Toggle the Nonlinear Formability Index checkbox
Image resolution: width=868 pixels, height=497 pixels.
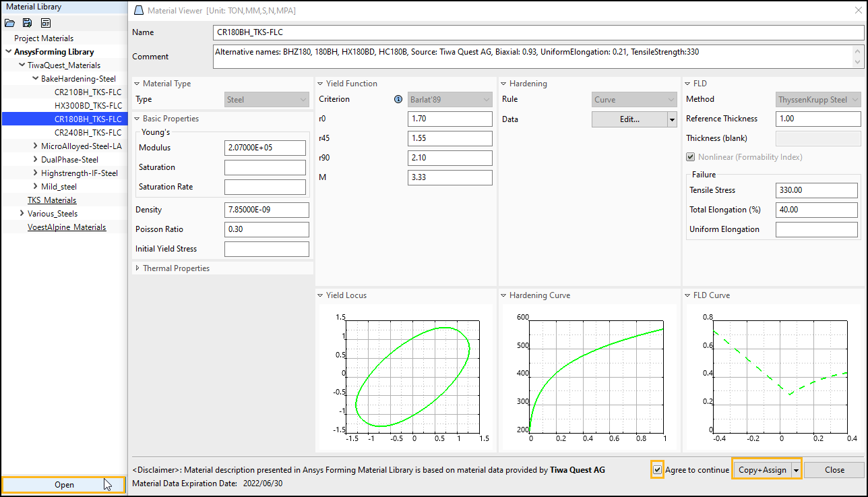690,156
